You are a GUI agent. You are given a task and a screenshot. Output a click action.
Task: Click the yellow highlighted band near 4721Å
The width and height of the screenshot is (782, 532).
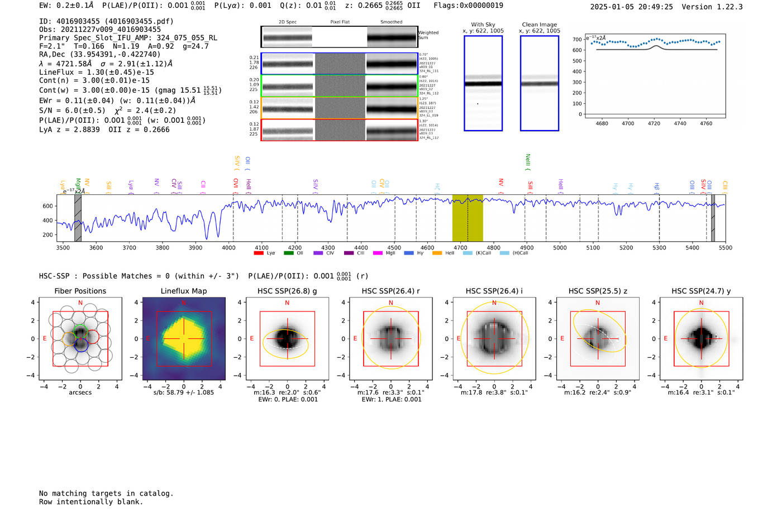point(468,218)
